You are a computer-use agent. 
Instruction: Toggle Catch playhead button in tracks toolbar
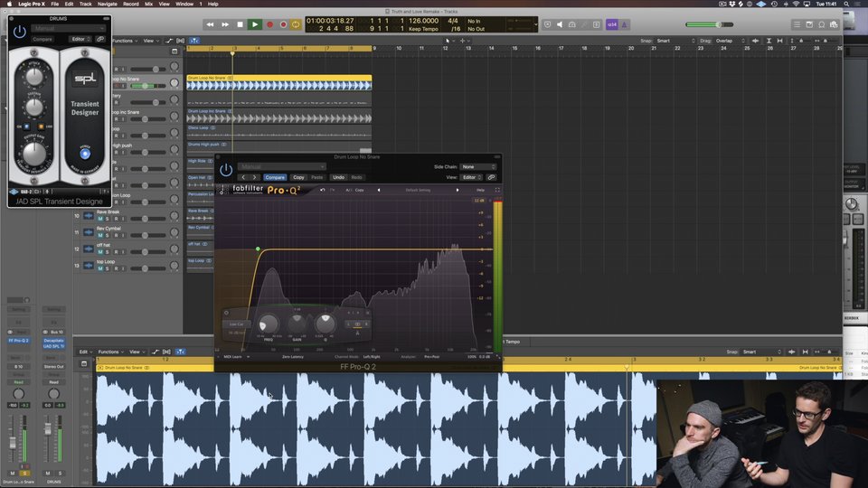point(194,41)
